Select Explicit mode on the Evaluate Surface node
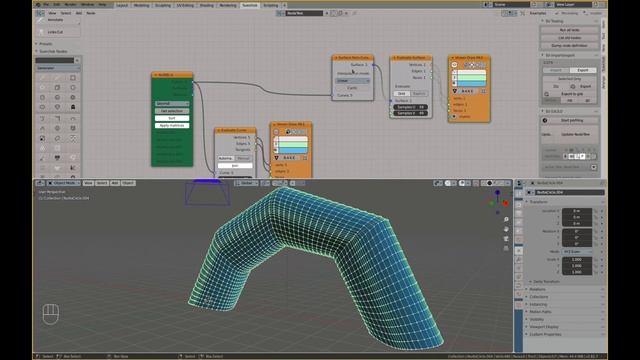 click(418, 93)
